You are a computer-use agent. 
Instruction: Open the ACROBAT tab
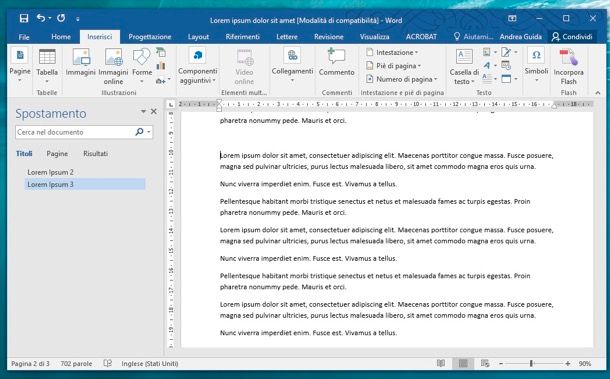[x=421, y=37]
